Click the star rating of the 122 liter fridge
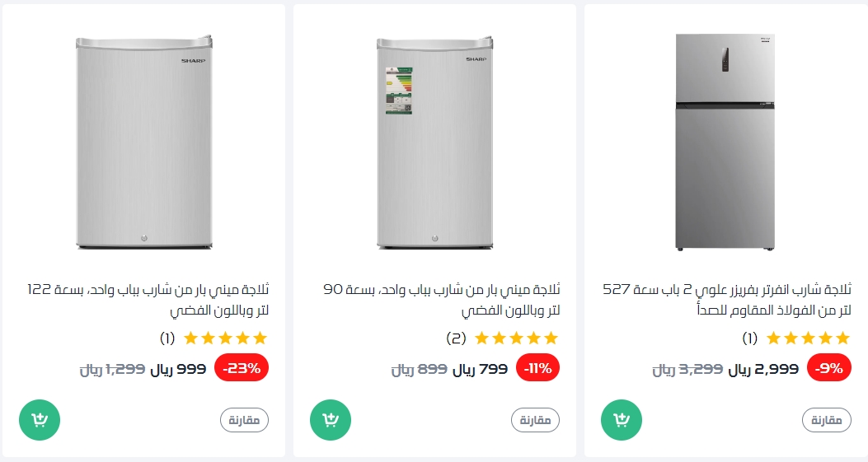This screenshot has width=868, height=462. tap(225, 338)
